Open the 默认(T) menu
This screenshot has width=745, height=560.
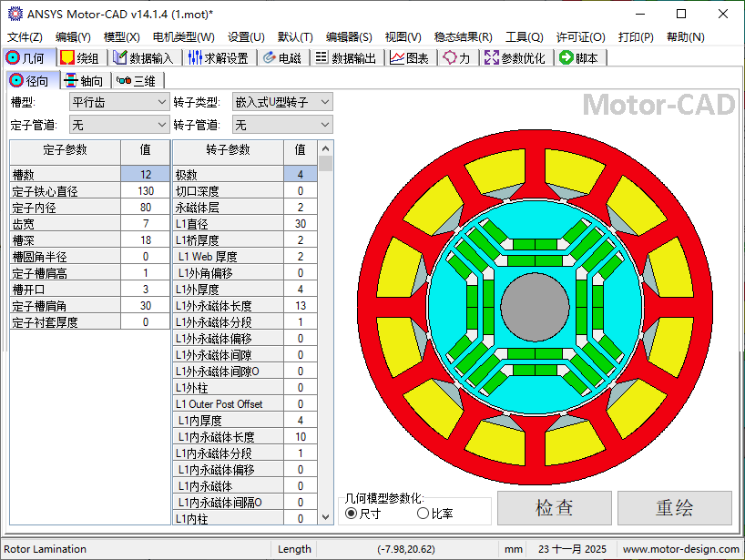[295, 37]
